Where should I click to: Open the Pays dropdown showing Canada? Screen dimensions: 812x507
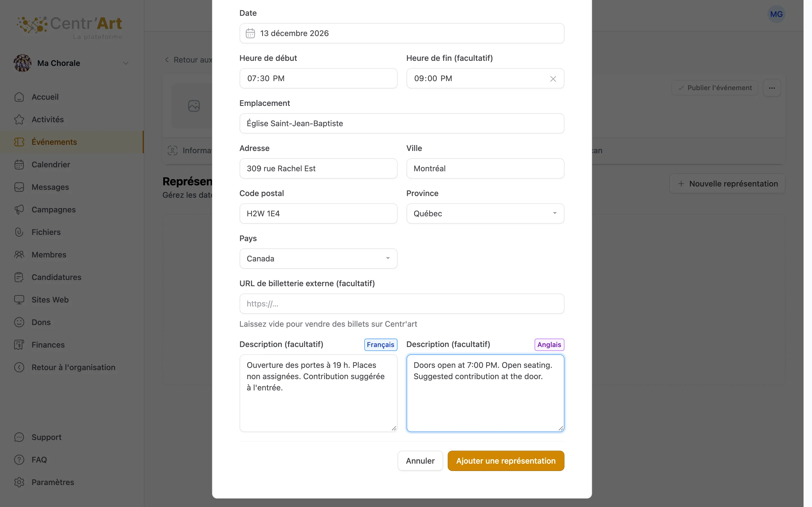[318, 259]
